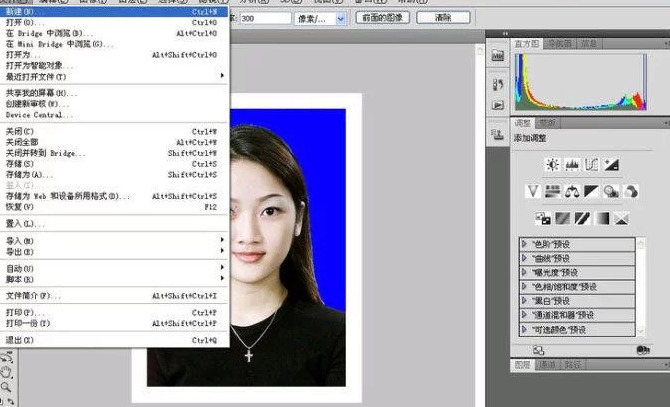Open the 导出(E) submenu
The width and height of the screenshot is (670, 407).
(x=115, y=252)
